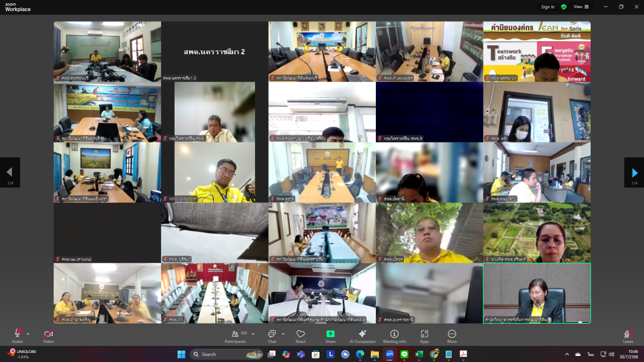644x362 pixels.
Task: Unmute the microphone with Audio button
Action: [18, 335]
